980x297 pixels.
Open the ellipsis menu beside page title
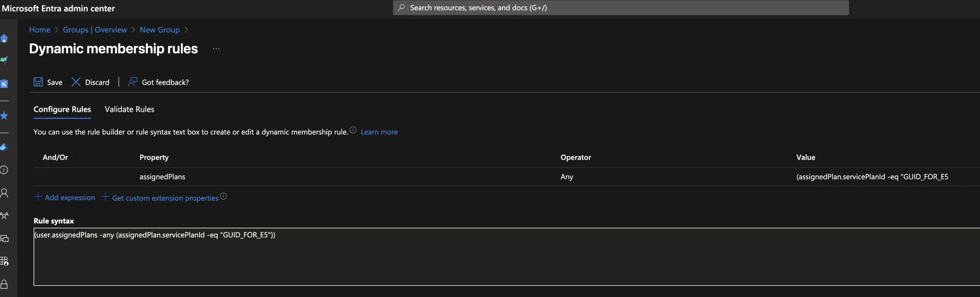click(216, 49)
